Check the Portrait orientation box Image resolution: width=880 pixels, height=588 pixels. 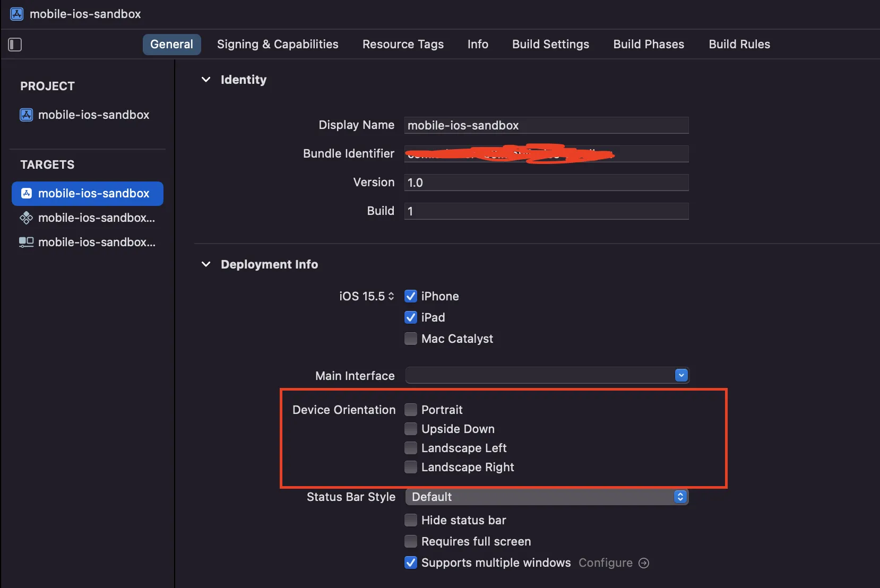[411, 410]
